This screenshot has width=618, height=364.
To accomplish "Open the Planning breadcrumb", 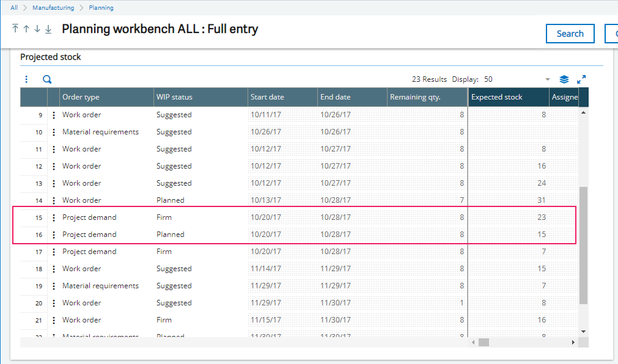I will click(x=101, y=8).
